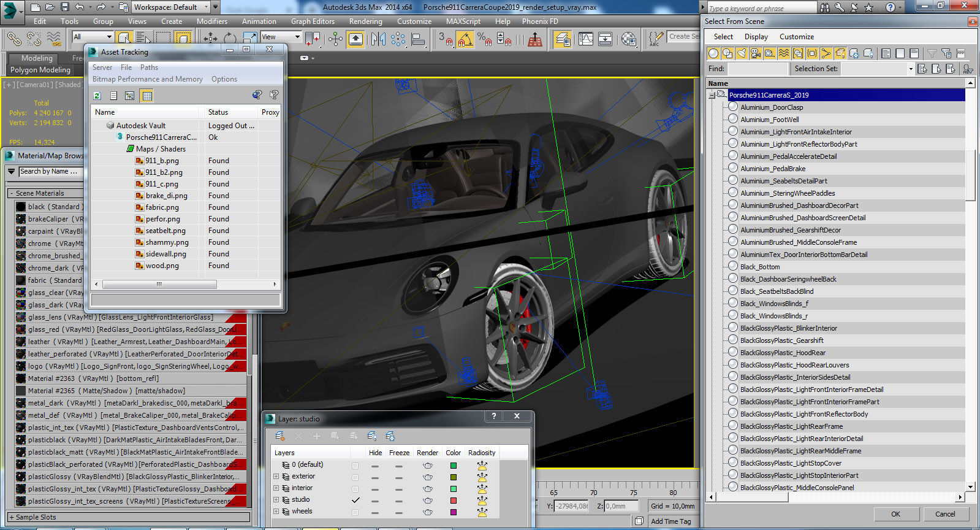Click the red color swatch of studio layer
The height and width of the screenshot is (530, 980).
click(453, 501)
